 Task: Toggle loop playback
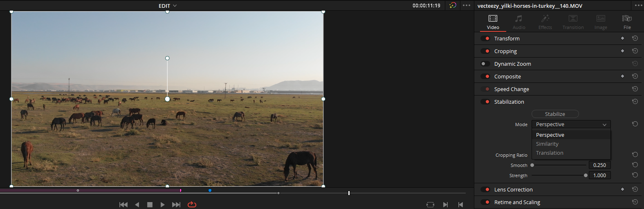click(x=192, y=205)
